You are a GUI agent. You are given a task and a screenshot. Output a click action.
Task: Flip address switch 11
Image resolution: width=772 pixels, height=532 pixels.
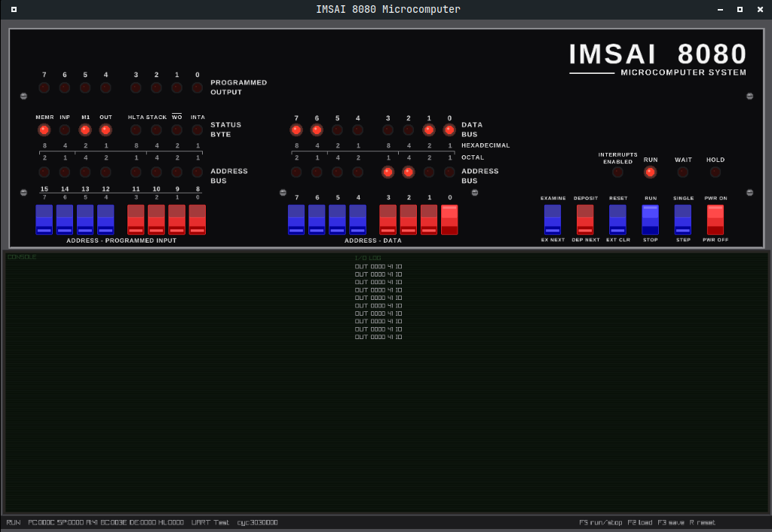pyautogui.click(x=136, y=220)
